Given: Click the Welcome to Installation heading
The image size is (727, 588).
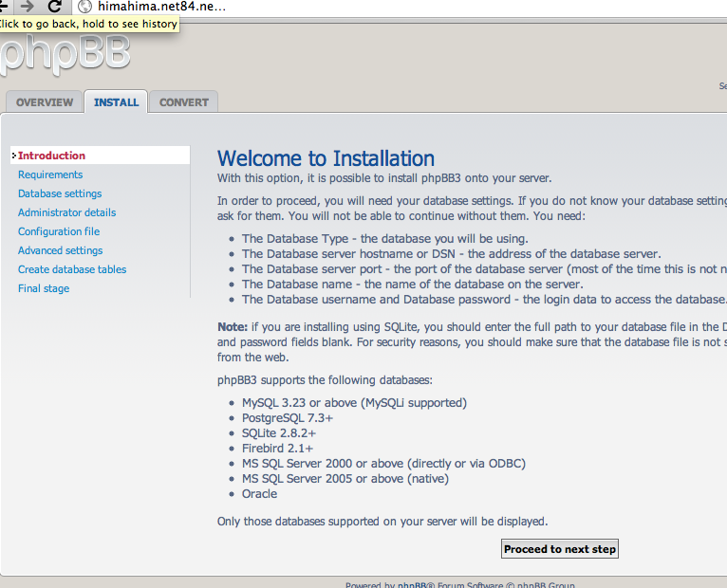Looking at the screenshot, I should [326, 158].
